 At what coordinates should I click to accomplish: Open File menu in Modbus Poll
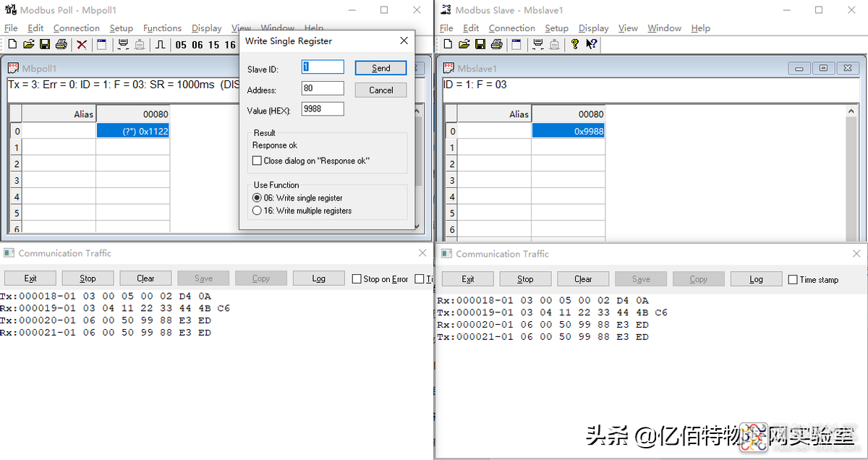[11, 28]
